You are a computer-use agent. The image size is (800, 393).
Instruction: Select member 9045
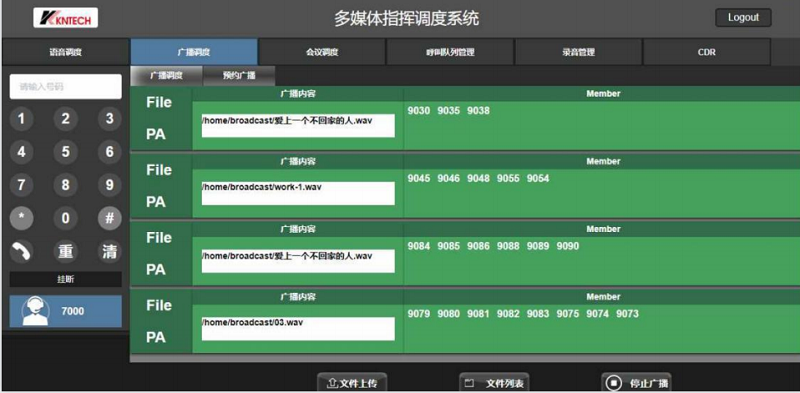[x=418, y=179]
